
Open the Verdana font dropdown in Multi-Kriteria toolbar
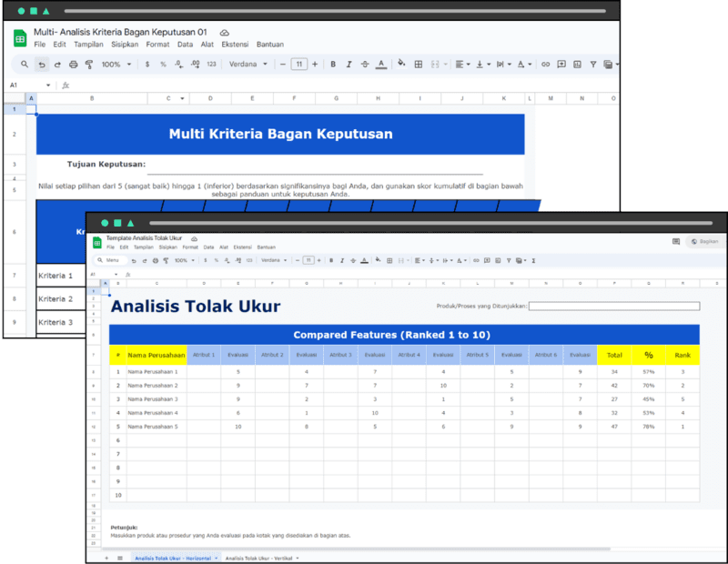pos(248,65)
